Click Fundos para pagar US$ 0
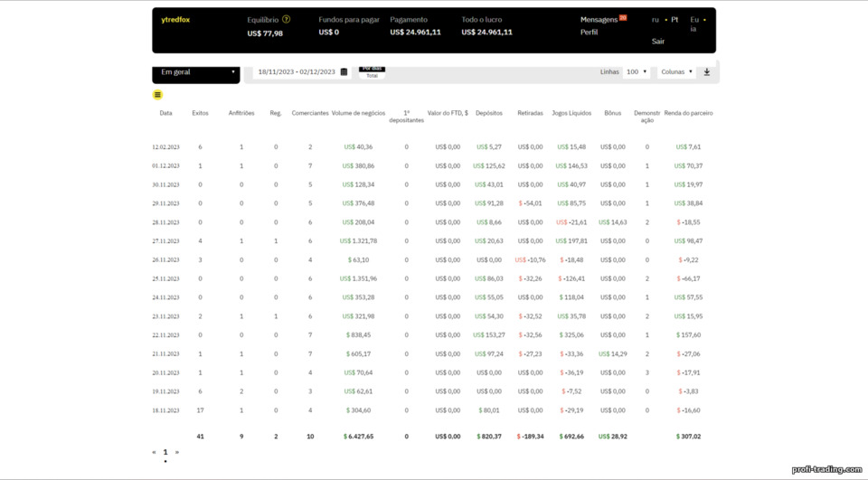The width and height of the screenshot is (868, 480). pos(329,33)
